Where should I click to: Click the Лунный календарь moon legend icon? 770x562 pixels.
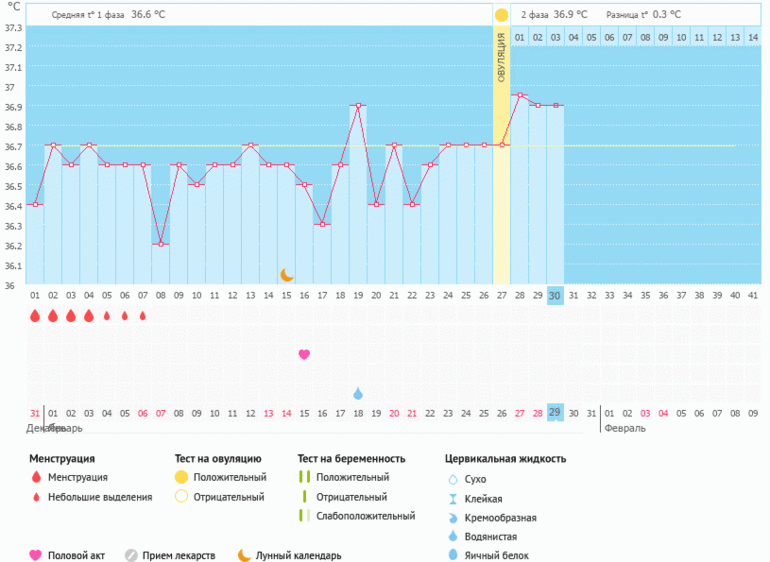[244, 555]
